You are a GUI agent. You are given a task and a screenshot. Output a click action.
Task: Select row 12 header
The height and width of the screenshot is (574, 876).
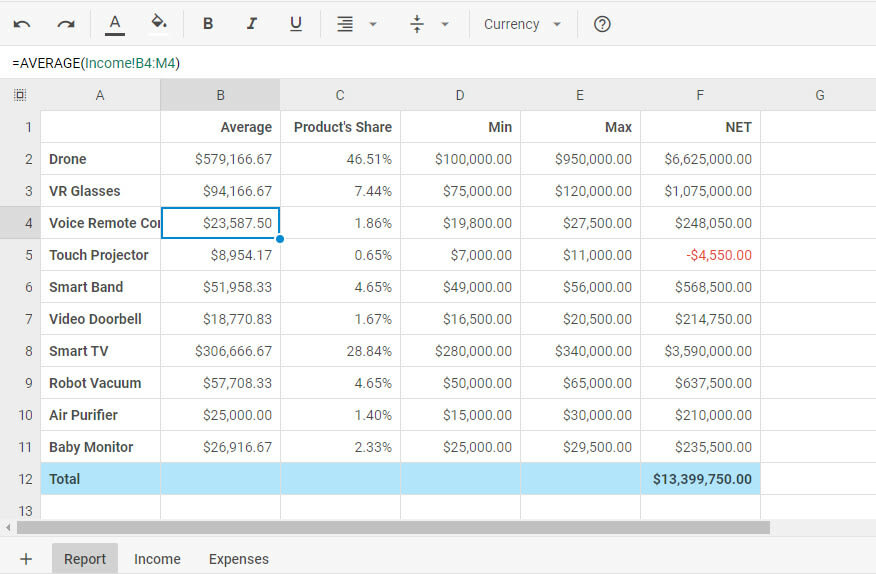pyautogui.click(x=20, y=479)
